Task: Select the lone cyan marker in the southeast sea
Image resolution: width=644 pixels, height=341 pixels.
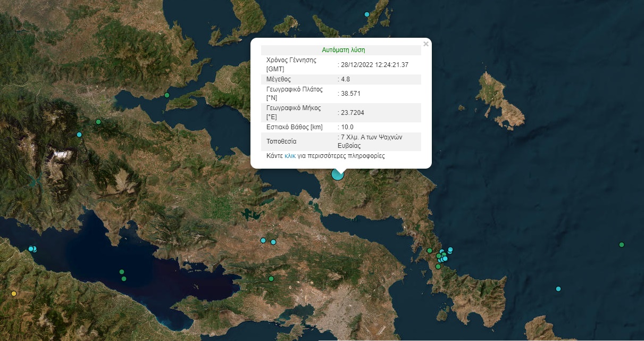Action: 558,289
